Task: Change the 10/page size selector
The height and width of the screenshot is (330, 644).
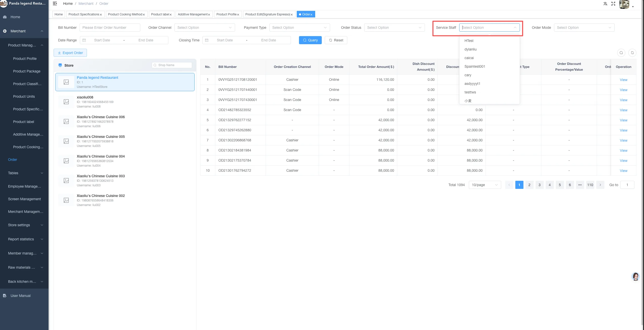Action: click(x=485, y=185)
